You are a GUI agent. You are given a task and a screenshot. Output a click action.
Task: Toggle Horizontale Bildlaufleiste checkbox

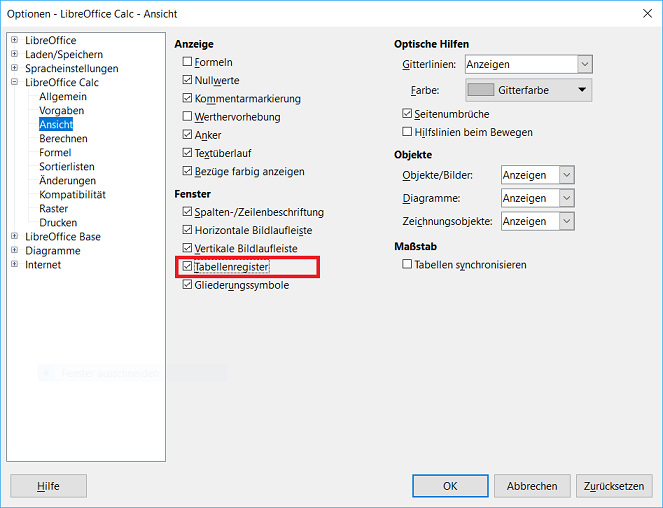coord(187,230)
